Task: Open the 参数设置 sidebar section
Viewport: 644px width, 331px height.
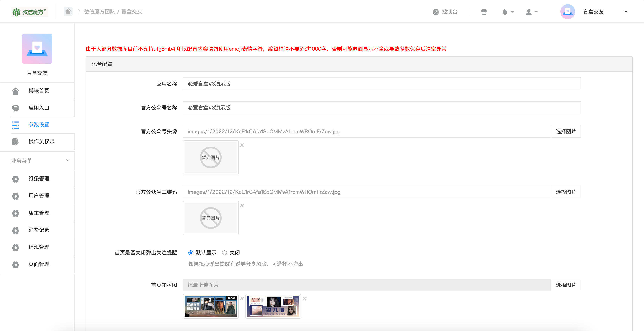Action: tap(39, 125)
